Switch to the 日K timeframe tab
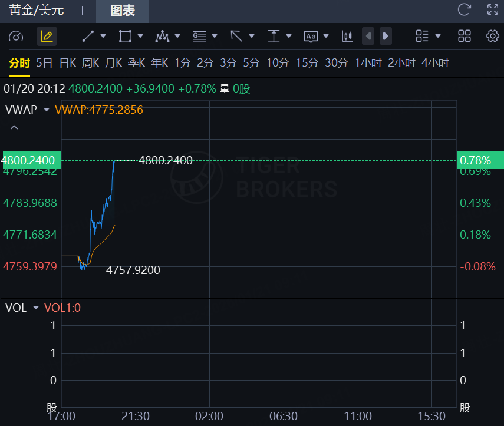This screenshot has height=426, width=504. click(68, 63)
